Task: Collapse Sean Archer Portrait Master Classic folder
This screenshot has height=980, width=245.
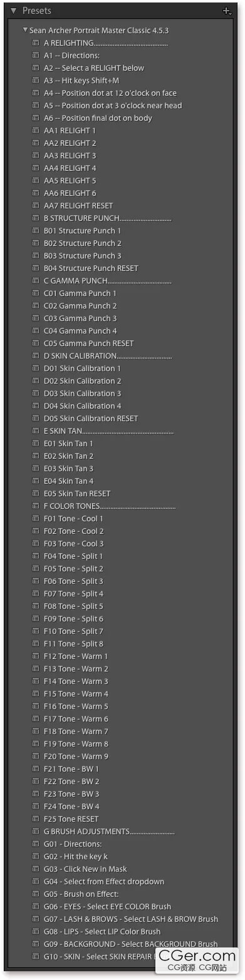Action: click(25, 30)
